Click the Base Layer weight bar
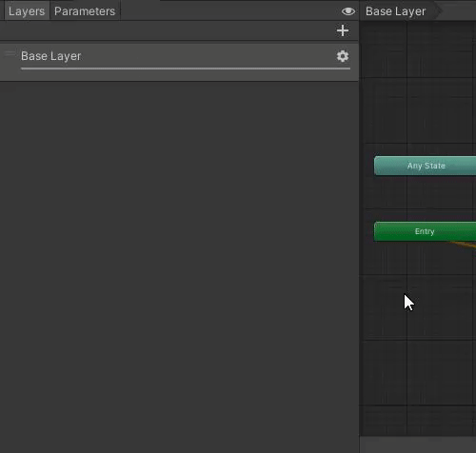The height and width of the screenshot is (453, 476). 186,69
